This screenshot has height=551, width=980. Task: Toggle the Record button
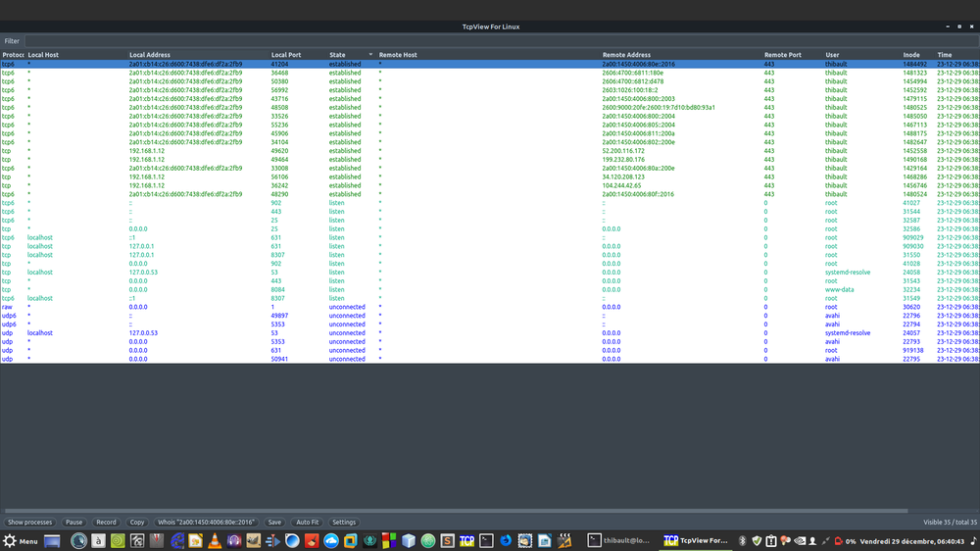[106, 523]
